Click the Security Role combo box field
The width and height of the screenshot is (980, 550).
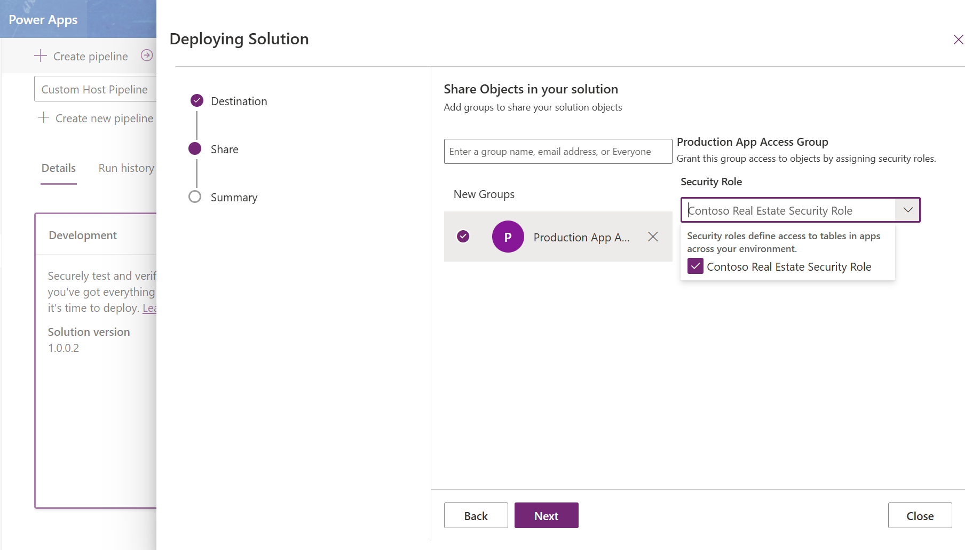(789, 210)
